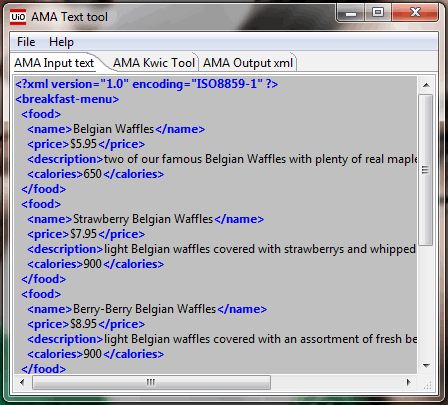The image size is (448, 405).
Task: Switch to AMA Kwic Tool tab
Action: point(154,63)
